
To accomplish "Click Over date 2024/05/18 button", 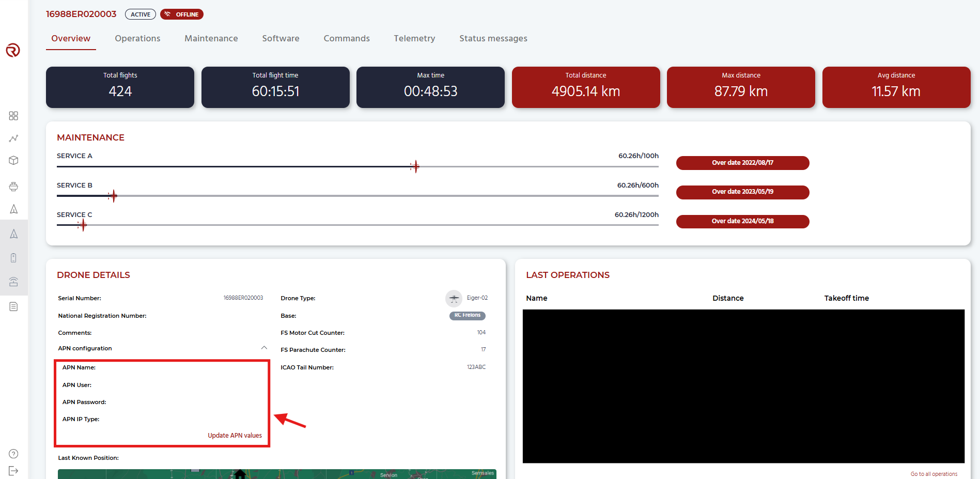I will point(742,221).
